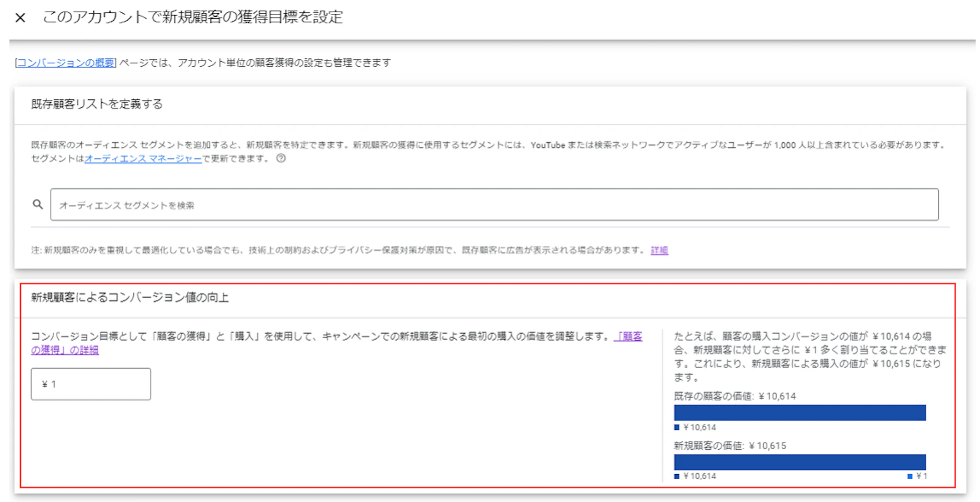The width and height of the screenshot is (980, 502).
Task: Click the 既存顧客リストを定義する heading
Action: click(97, 104)
